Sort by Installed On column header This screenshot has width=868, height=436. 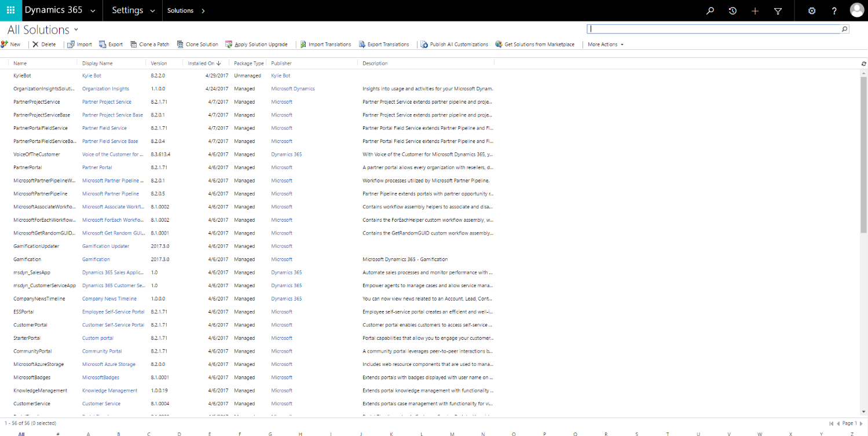point(205,63)
